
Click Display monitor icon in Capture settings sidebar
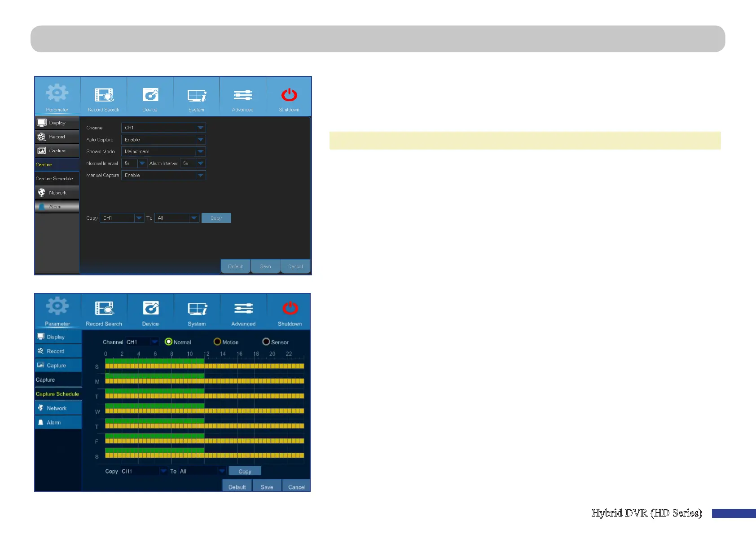[x=42, y=123]
